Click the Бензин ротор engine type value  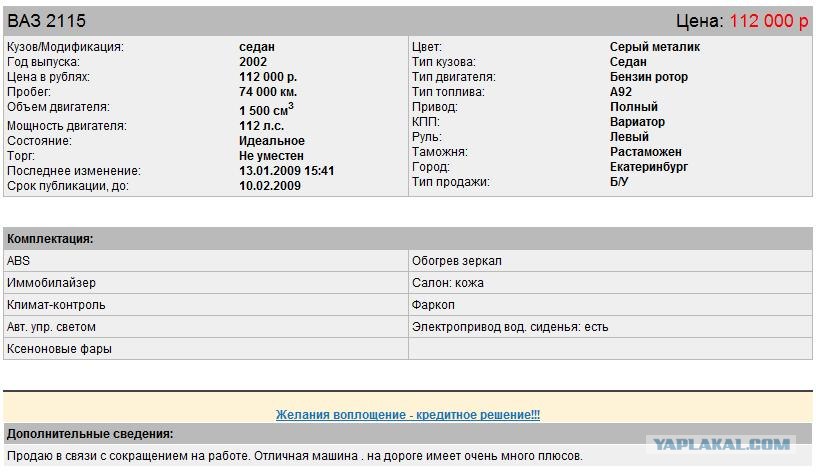pos(648,77)
